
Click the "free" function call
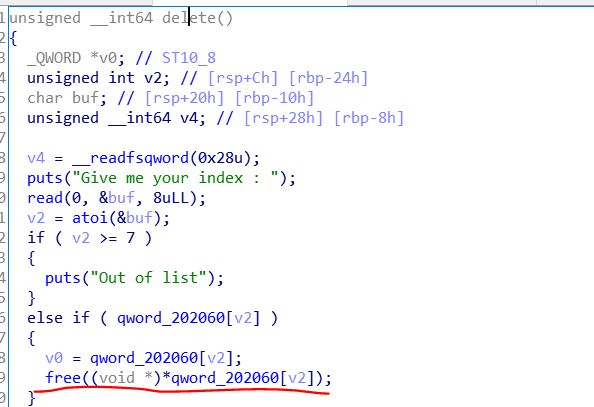point(63,378)
